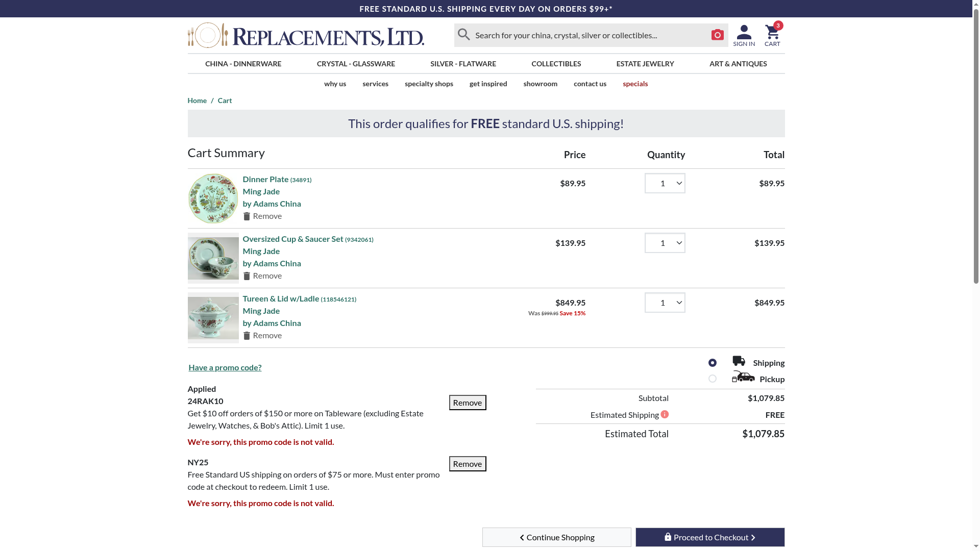Screen dimensions: 980x551
Task: Open the Art & Antiques menu
Action: [x=738, y=64]
